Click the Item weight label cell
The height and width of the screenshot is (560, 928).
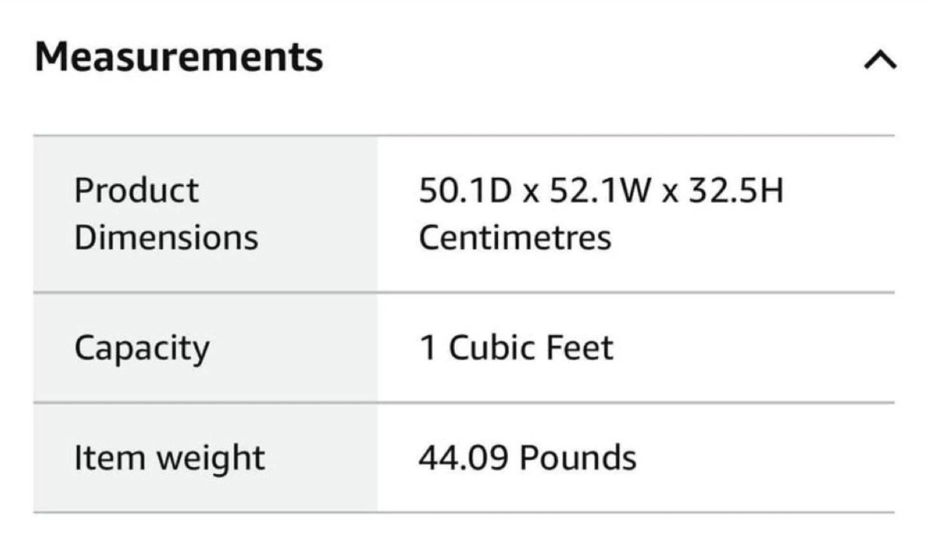pyautogui.click(x=205, y=458)
